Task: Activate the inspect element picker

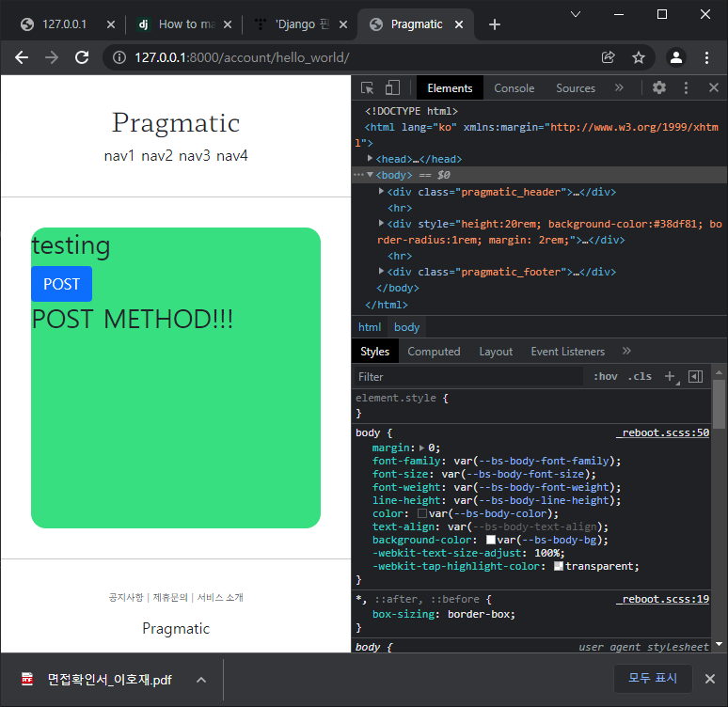Action: 367,87
